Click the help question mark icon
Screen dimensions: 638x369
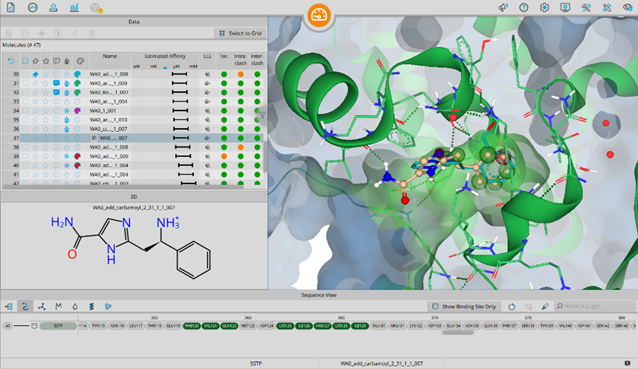(524, 7)
